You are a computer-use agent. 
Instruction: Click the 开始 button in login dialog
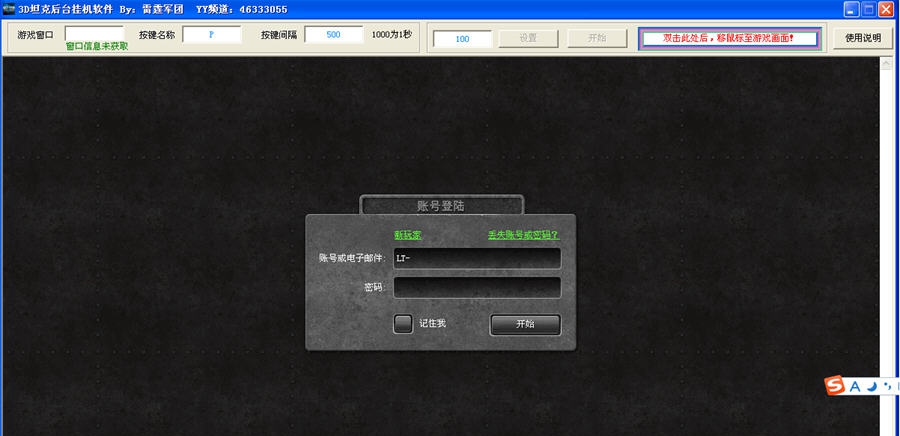[525, 324]
